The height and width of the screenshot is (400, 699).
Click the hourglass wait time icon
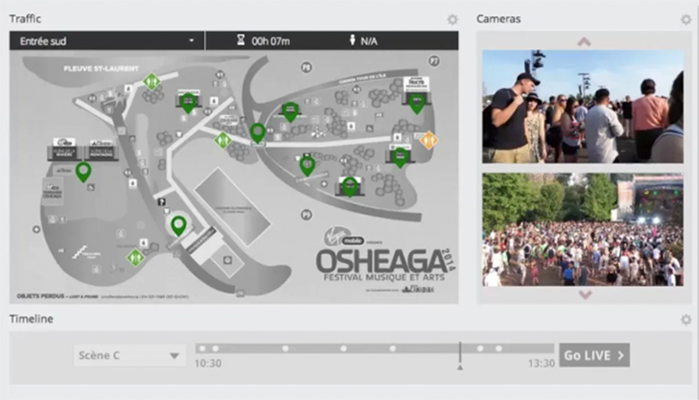click(240, 41)
